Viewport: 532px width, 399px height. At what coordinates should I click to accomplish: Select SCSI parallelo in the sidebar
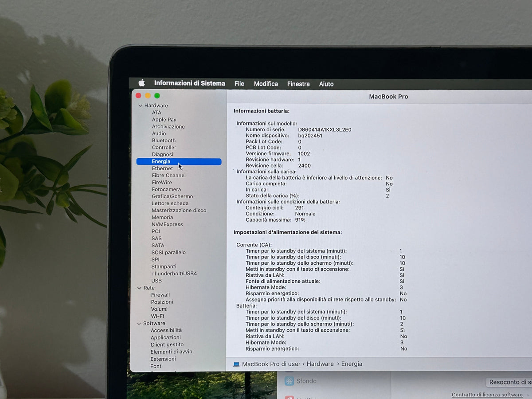click(168, 253)
